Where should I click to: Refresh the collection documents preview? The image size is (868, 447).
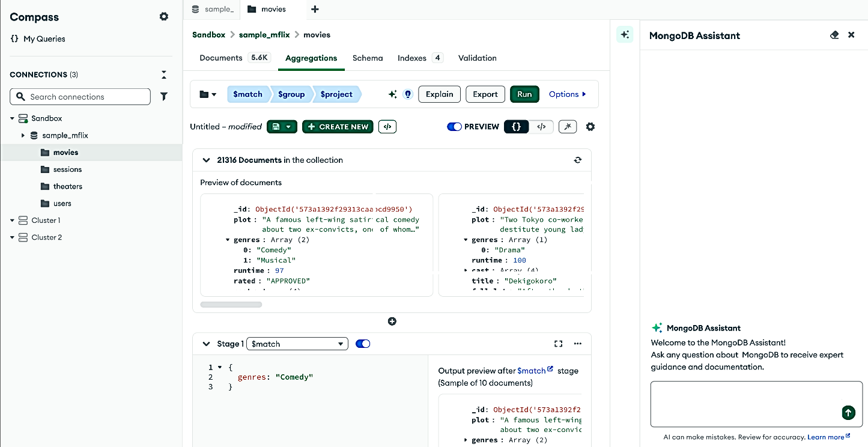578,160
